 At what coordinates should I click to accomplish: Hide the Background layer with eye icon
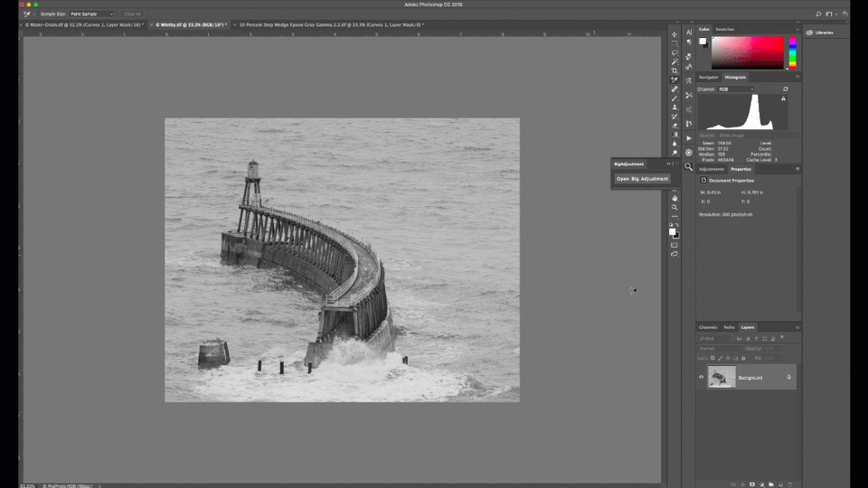click(x=702, y=377)
